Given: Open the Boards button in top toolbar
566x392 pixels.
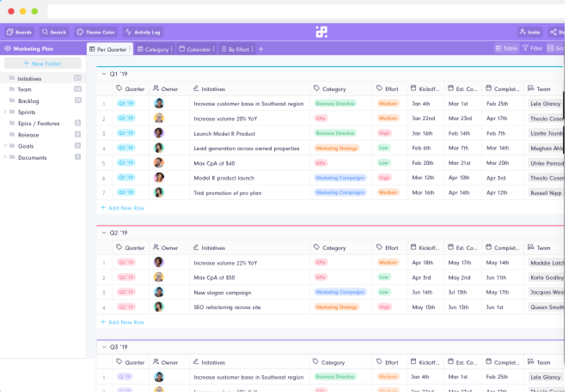Looking at the screenshot, I should click(x=19, y=32).
